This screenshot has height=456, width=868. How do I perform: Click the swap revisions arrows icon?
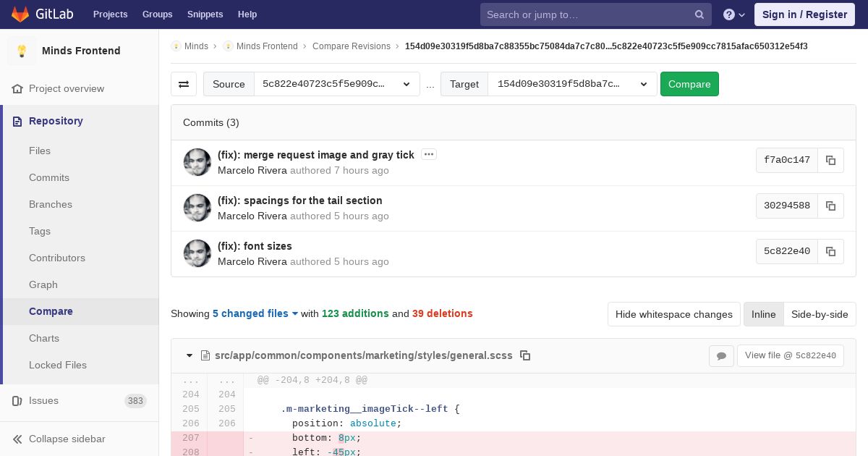point(184,84)
